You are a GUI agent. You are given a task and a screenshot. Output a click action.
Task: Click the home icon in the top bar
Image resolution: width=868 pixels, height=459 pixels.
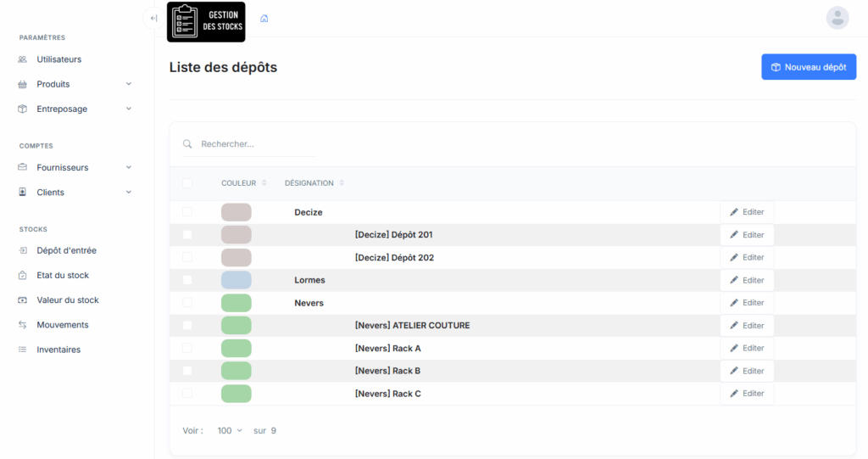(x=264, y=18)
